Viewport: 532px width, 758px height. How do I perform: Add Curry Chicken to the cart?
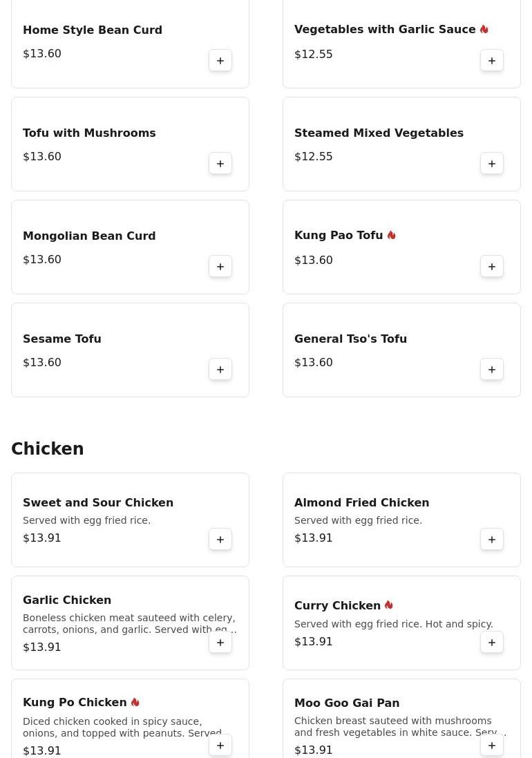point(492,643)
